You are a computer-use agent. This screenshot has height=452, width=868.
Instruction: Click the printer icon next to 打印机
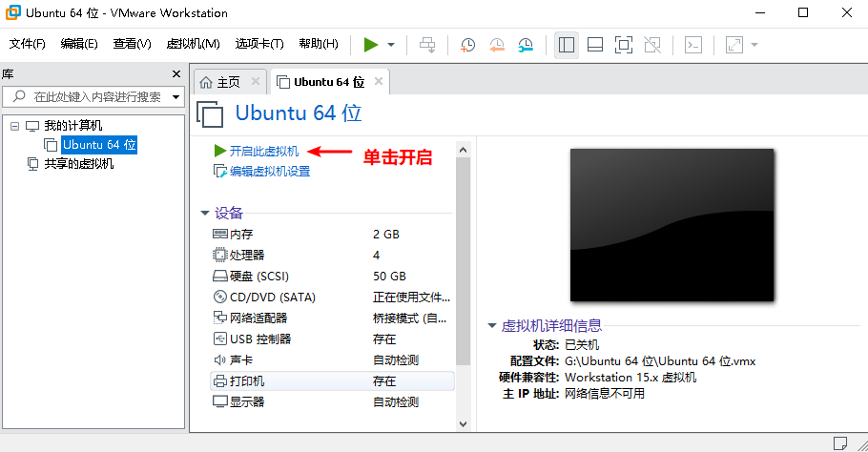tap(219, 381)
